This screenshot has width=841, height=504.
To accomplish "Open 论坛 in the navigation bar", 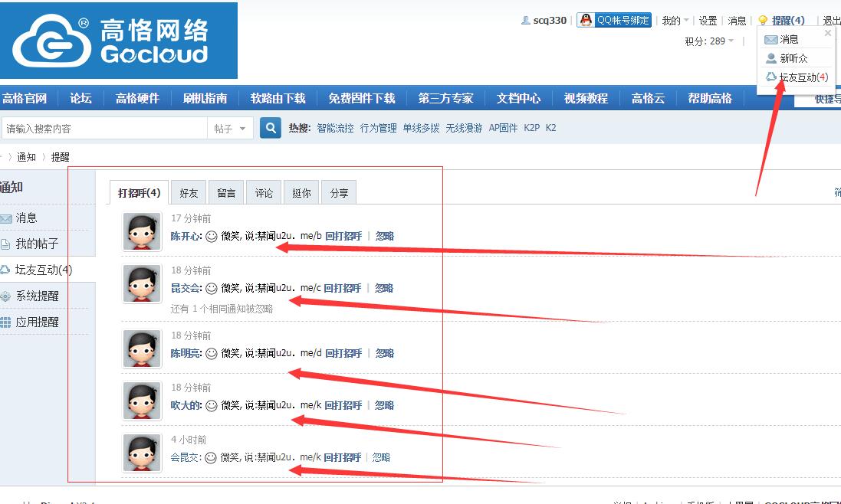I will coord(80,98).
